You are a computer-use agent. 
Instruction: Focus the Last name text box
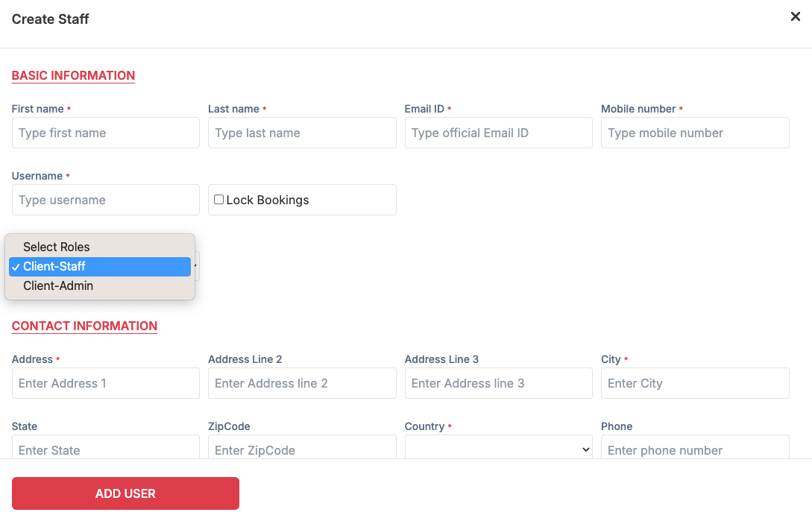(302, 133)
